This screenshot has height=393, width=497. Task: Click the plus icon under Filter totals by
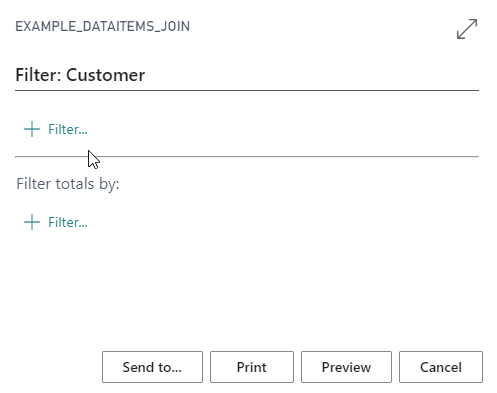click(x=32, y=222)
